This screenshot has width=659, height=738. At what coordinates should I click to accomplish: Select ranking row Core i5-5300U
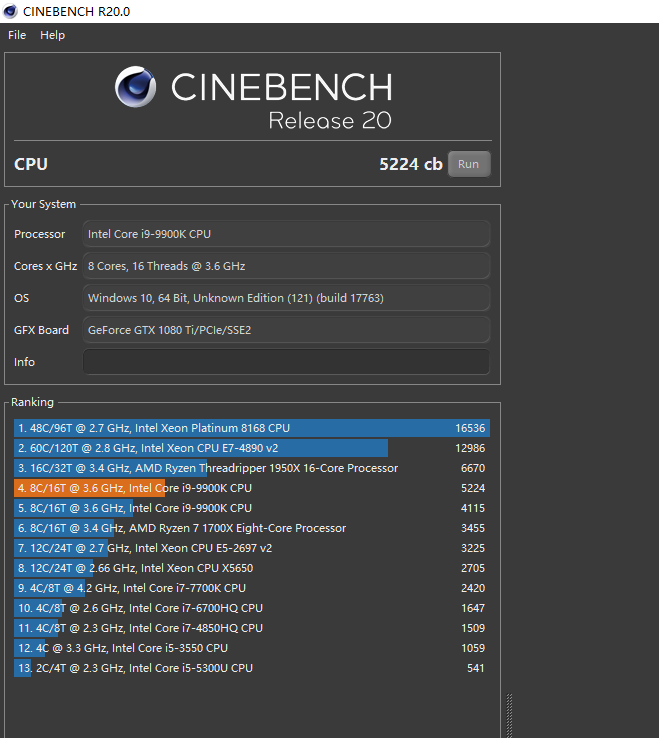pyautogui.click(x=252, y=668)
